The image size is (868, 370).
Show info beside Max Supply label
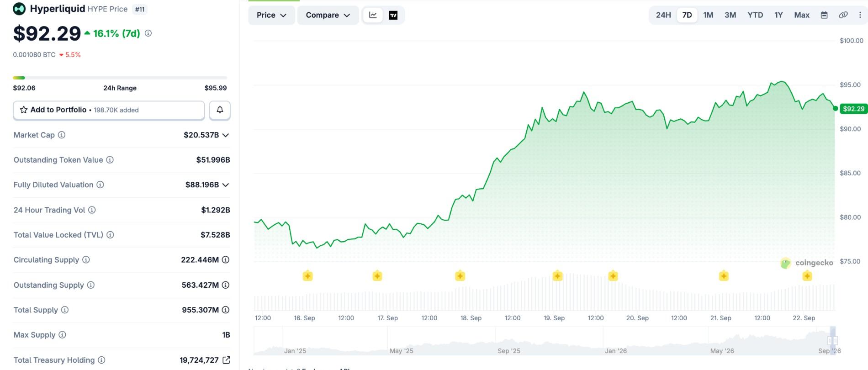[62, 335]
